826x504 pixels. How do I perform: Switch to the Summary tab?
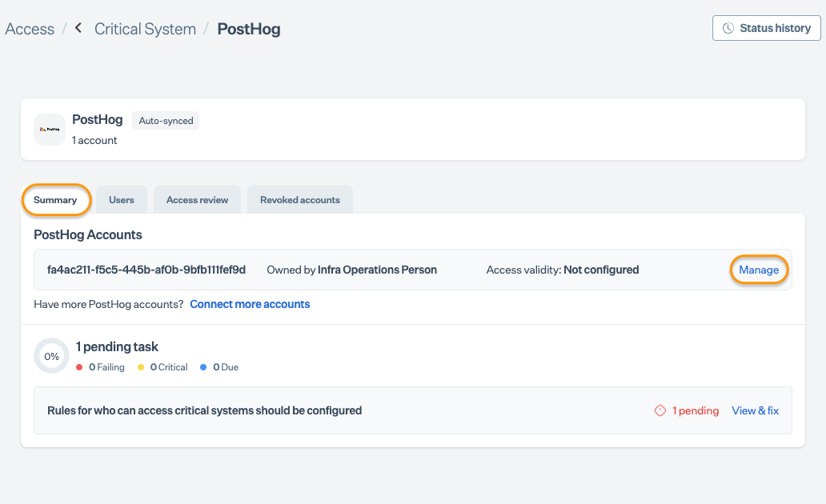[55, 200]
